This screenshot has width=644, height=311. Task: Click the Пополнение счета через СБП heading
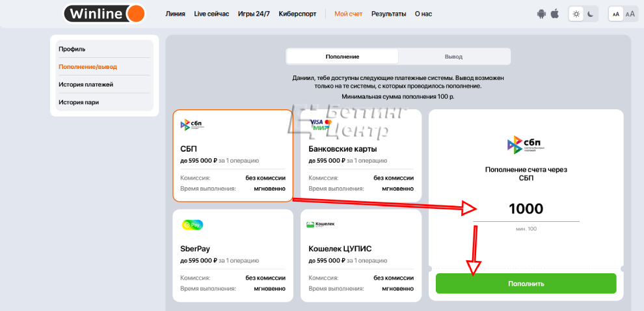tap(526, 173)
